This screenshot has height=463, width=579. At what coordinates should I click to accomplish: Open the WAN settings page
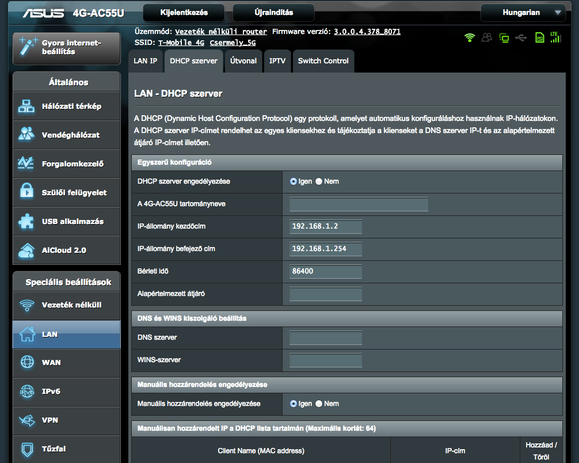click(x=66, y=363)
